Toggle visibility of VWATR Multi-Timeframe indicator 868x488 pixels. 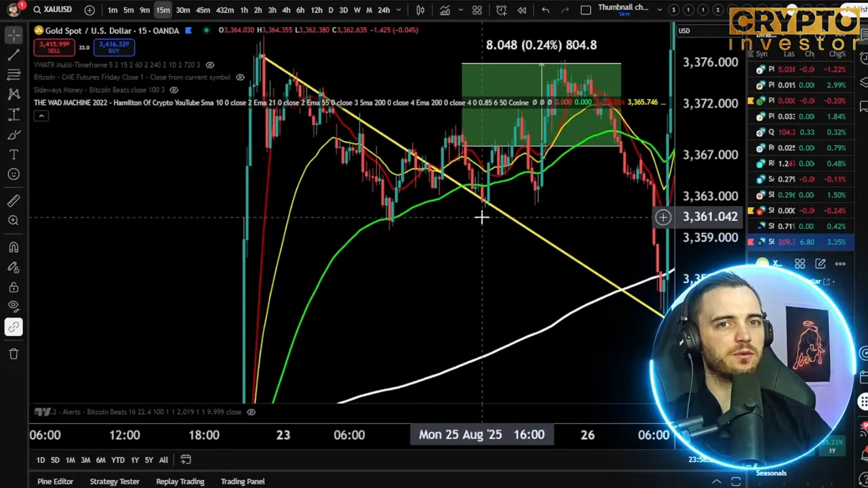pyautogui.click(x=210, y=65)
